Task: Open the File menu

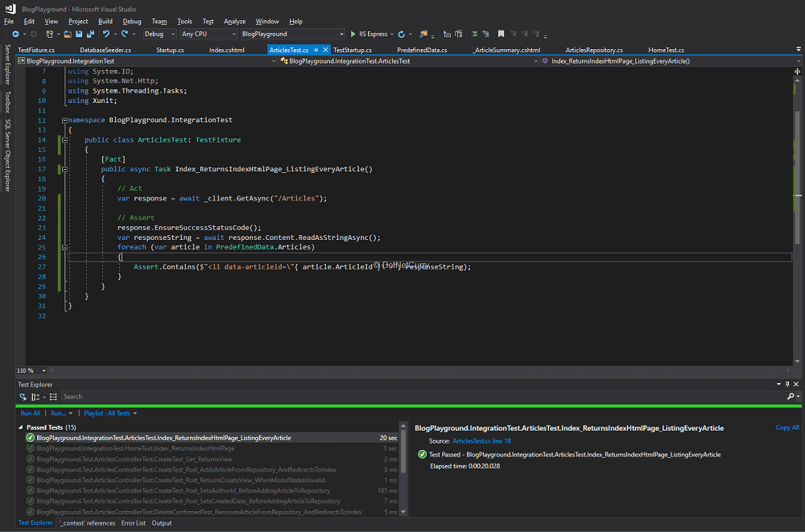Action: (9, 22)
